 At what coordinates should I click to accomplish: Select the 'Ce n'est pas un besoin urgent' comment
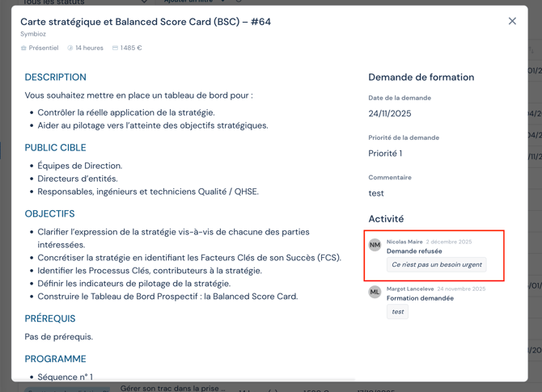(x=436, y=264)
